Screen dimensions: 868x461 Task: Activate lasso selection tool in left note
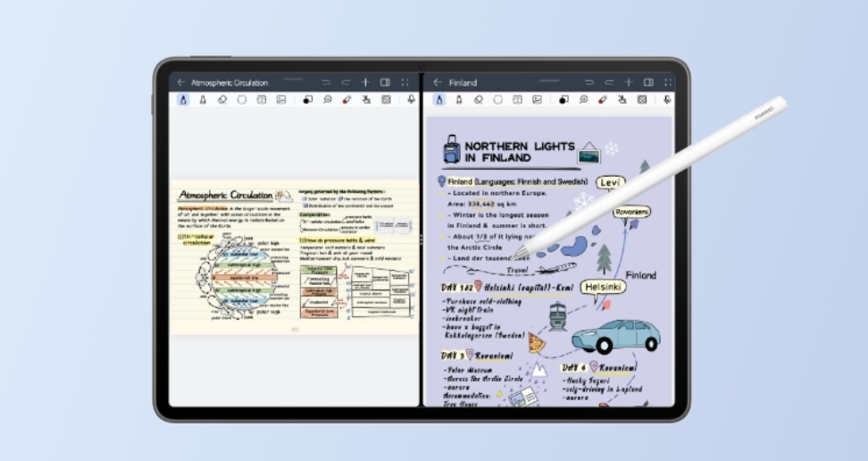click(242, 100)
